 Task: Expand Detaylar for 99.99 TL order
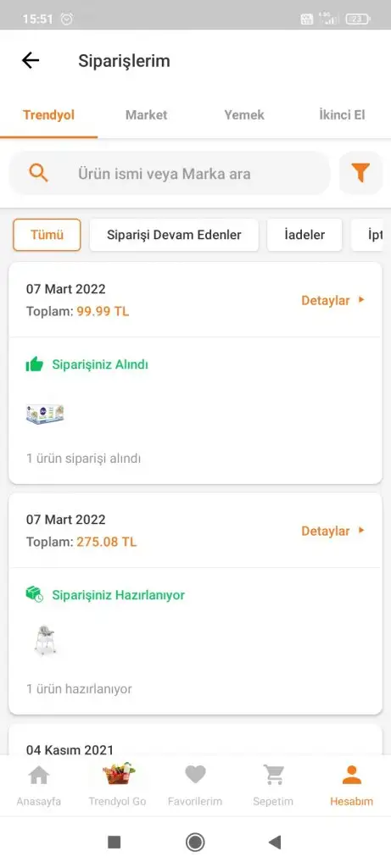point(332,300)
